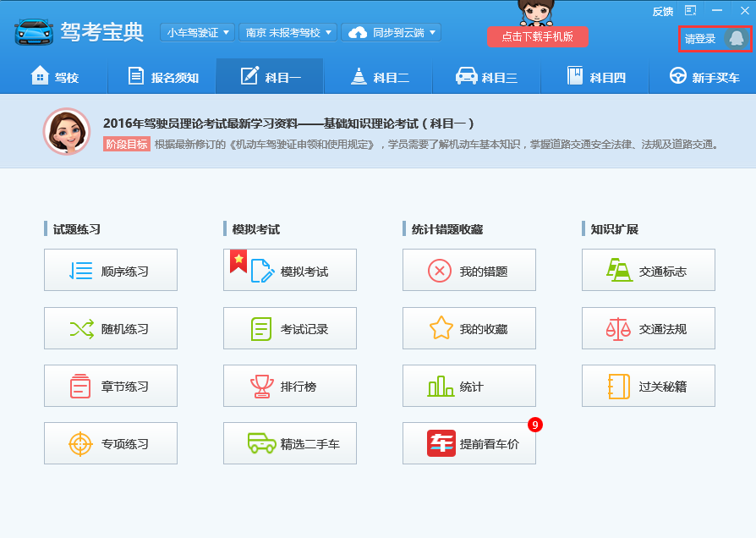The image size is (756, 538).
Task: Open 提前看车价 car prices
Action: 469,443
